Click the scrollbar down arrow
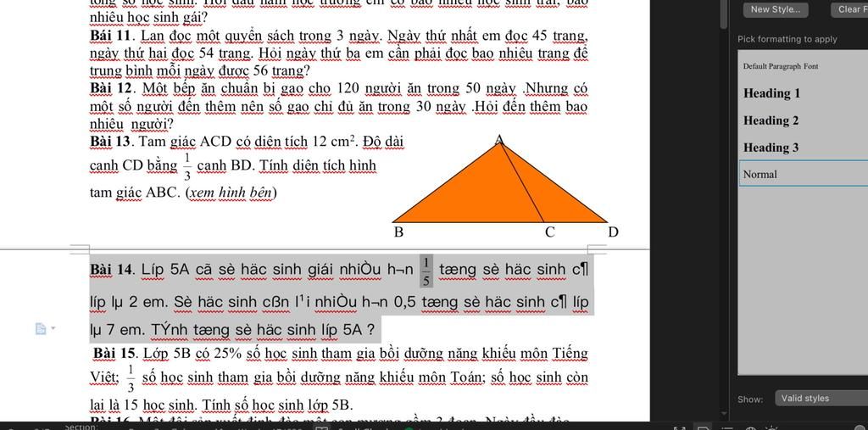 (724, 413)
